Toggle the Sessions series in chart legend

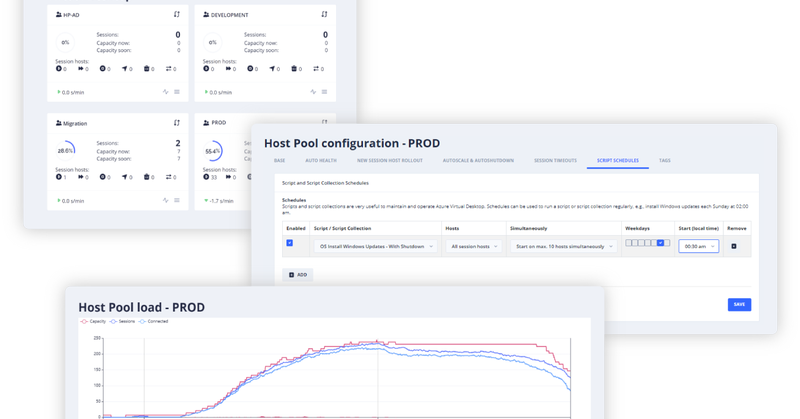click(x=122, y=322)
